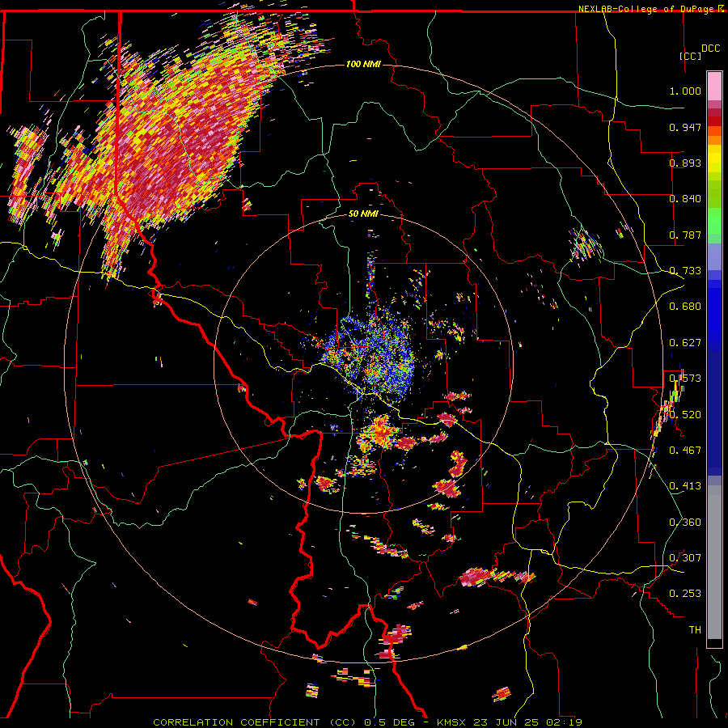Click the 0.467 scale value
728x728 pixels.
tap(685, 450)
